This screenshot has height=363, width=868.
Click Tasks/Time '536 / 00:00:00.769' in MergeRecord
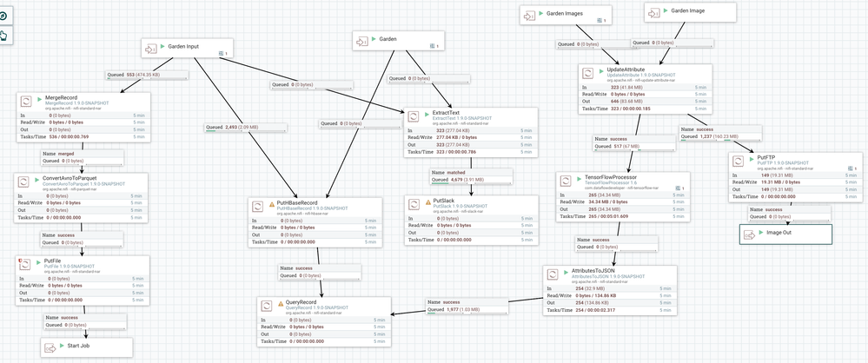point(69,136)
